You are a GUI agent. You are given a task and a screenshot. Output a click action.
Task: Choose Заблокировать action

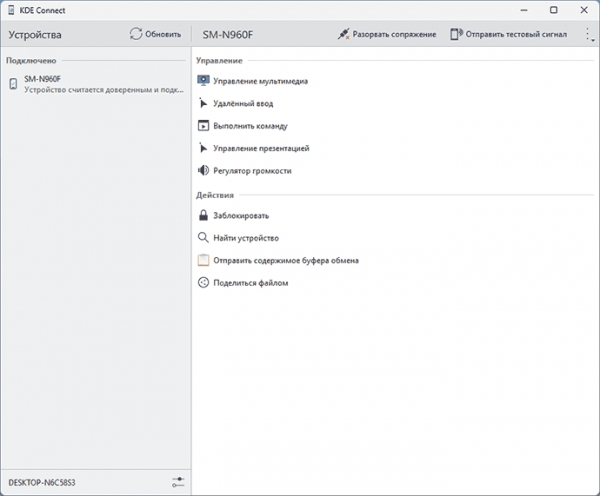[x=241, y=216]
